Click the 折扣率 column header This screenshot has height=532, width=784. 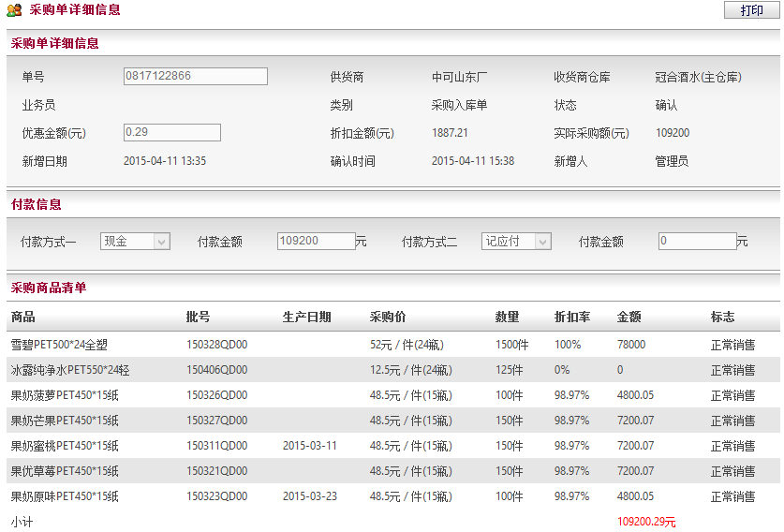tap(572, 317)
